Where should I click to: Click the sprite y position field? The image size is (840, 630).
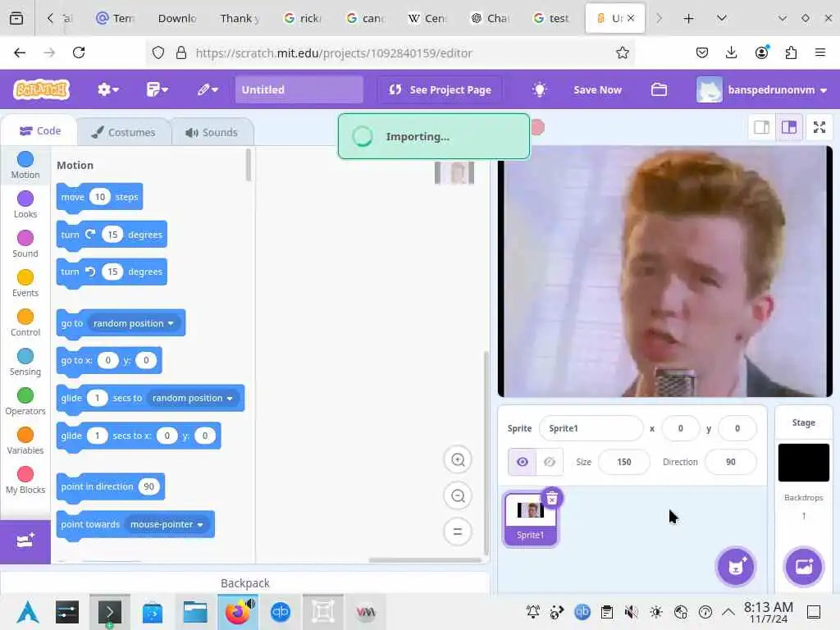(x=737, y=428)
